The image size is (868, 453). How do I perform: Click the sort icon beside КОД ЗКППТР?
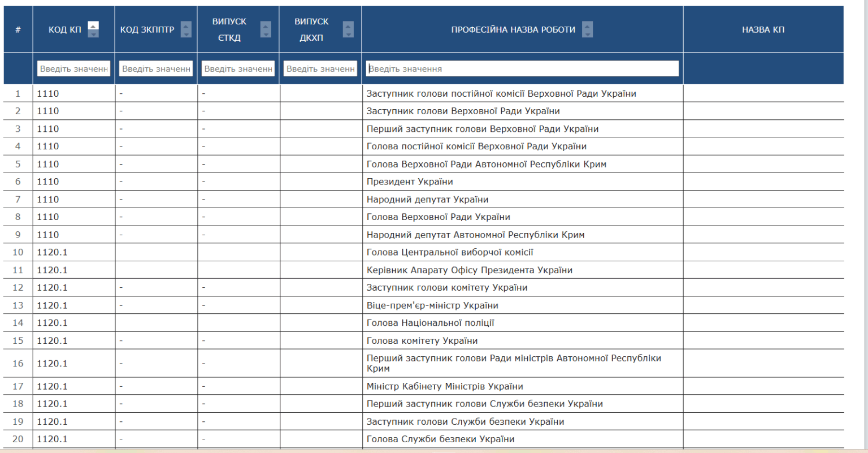tap(186, 29)
